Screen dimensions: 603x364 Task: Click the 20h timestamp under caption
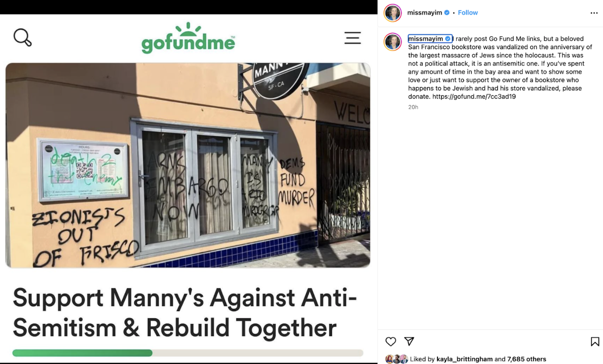click(413, 107)
